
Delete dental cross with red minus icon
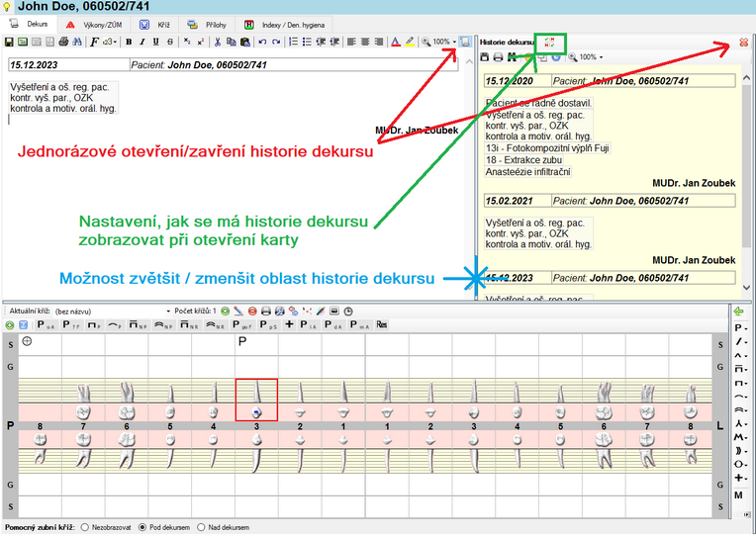pyautogui.click(x=252, y=312)
